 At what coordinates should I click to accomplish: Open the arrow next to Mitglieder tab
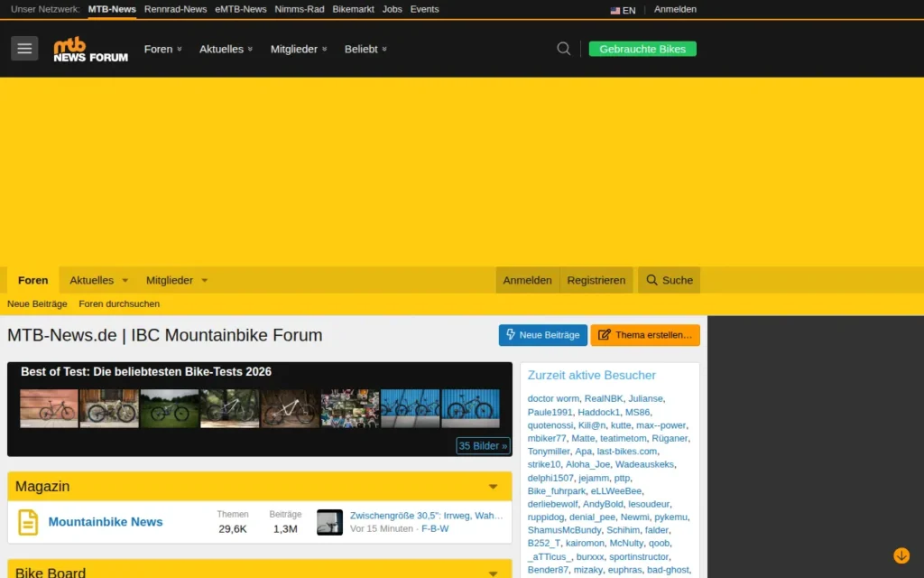[x=205, y=280]
